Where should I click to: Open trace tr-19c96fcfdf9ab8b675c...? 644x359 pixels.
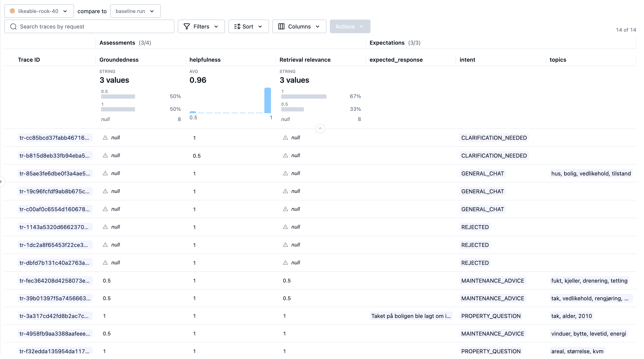click(x=55, y=191)
